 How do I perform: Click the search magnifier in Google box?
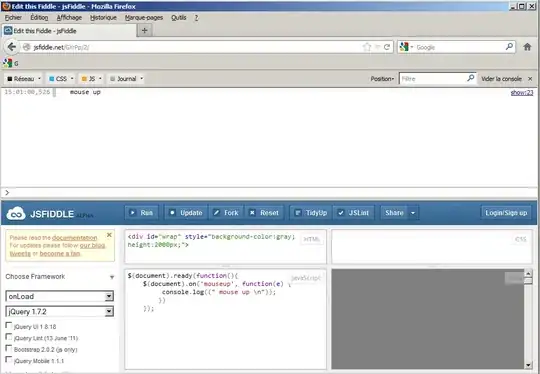tap(509, 46)
